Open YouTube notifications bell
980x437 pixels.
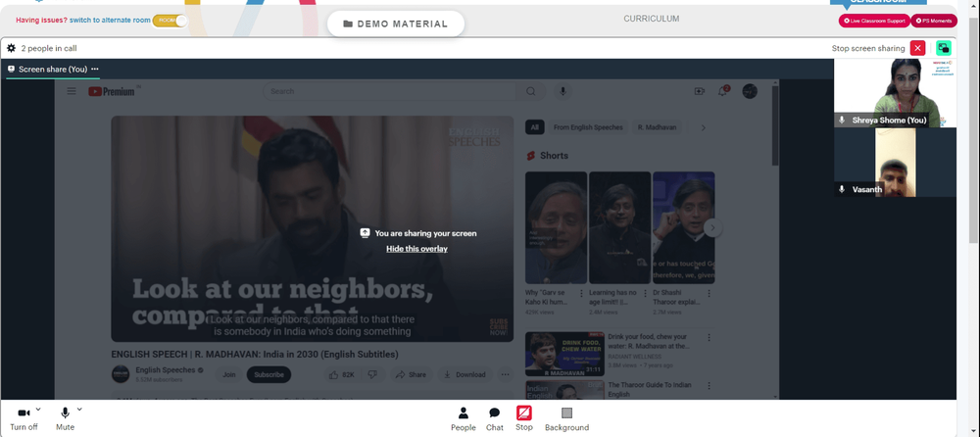[x=723, y=91]
